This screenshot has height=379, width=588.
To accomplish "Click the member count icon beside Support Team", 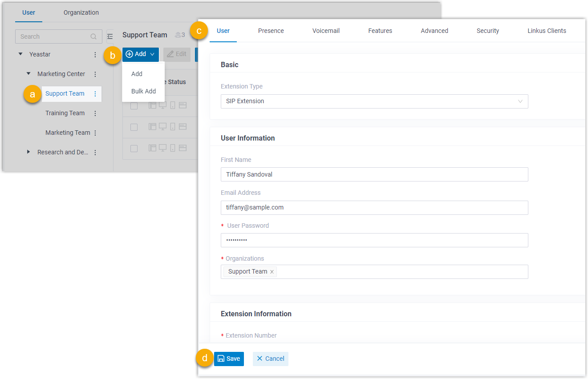I will click(178, 35).
